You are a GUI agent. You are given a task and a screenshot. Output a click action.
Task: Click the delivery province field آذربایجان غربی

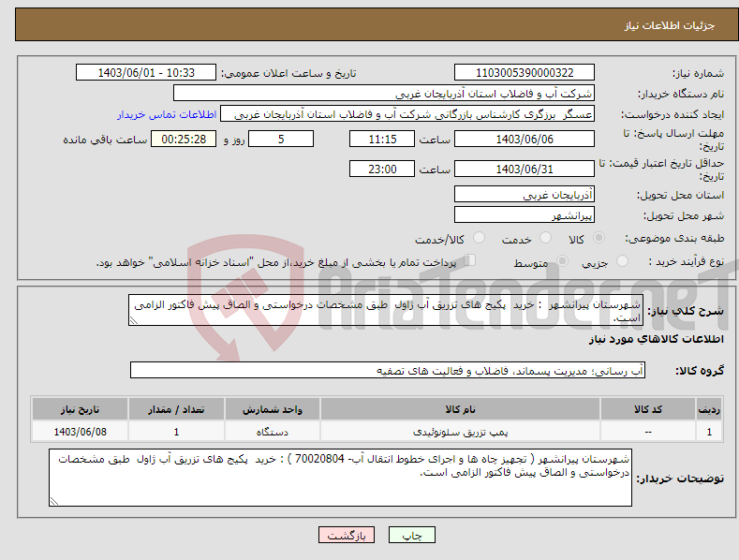click(x=525, y=194)
